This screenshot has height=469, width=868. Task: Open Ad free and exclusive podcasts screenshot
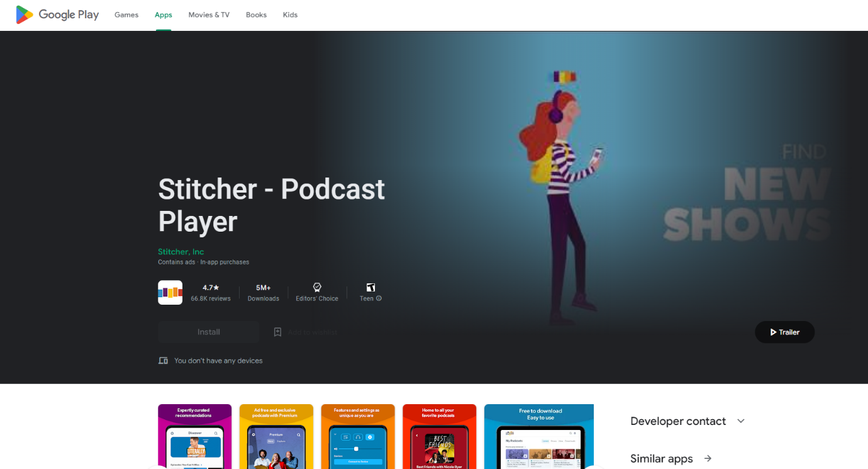click(x=276, y=436)
